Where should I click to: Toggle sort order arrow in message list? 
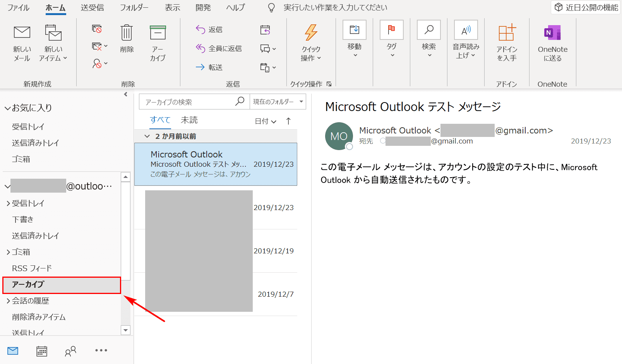(x=288, y=121)
